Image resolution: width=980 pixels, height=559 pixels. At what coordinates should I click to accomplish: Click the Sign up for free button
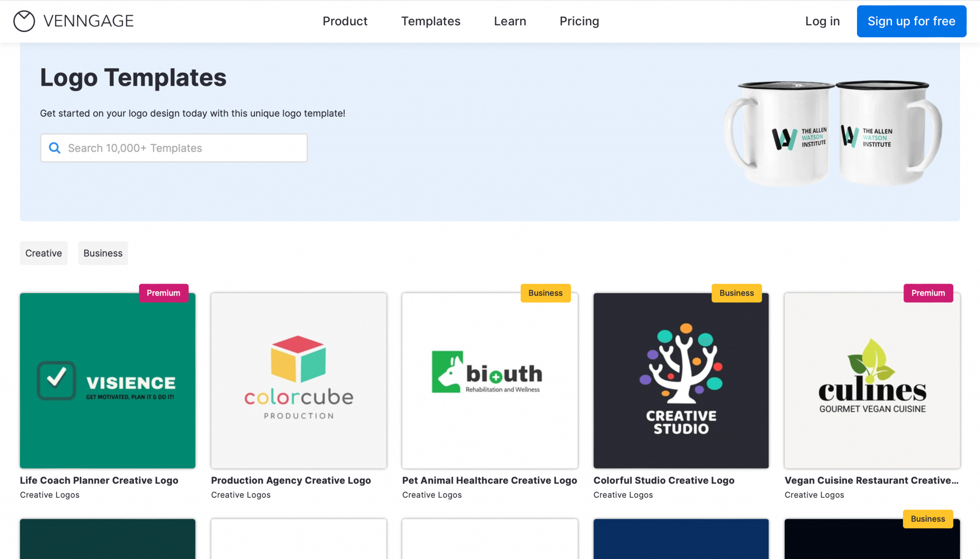coord(911,21)
